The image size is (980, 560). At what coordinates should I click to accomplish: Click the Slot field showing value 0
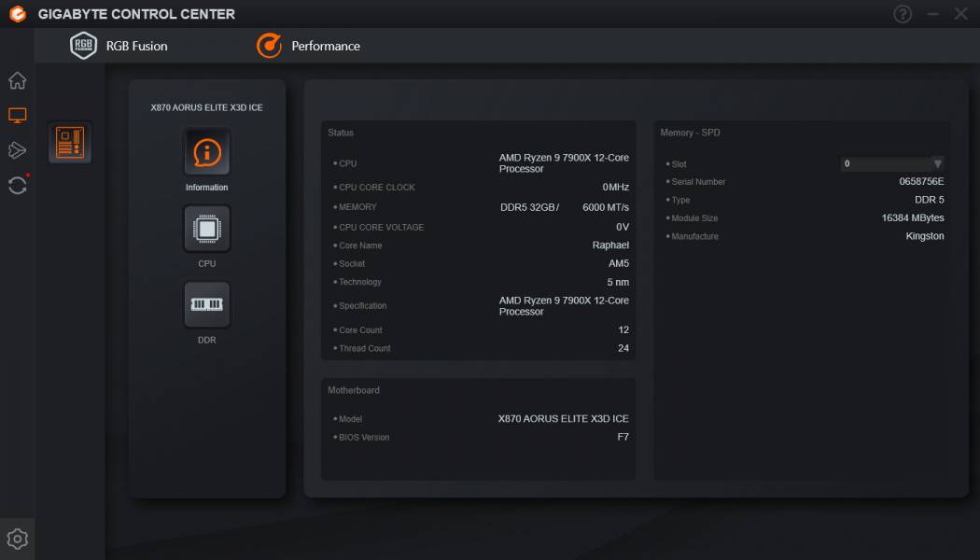coord(887,164)
